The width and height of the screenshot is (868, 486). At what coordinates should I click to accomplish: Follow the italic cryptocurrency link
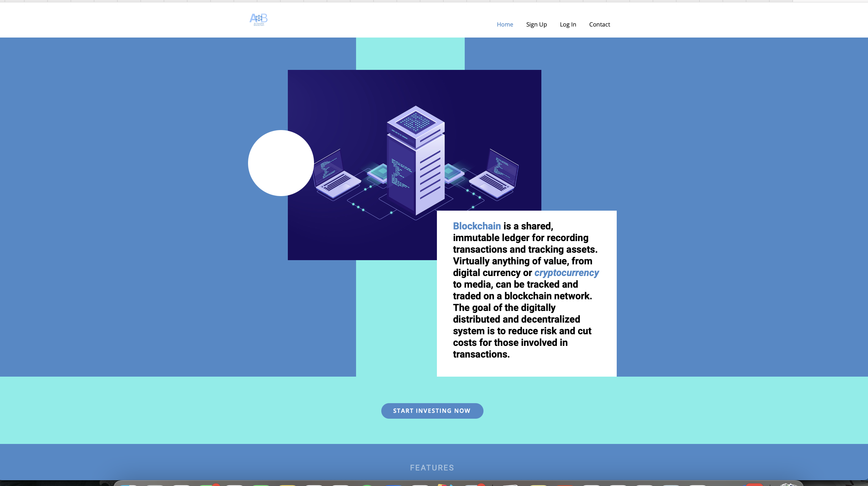coord(566,273)
